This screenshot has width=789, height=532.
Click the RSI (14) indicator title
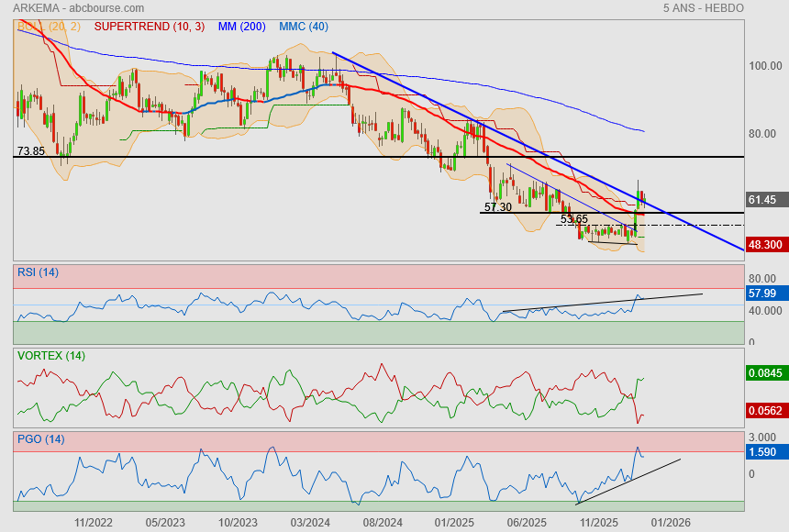(38, 272)
